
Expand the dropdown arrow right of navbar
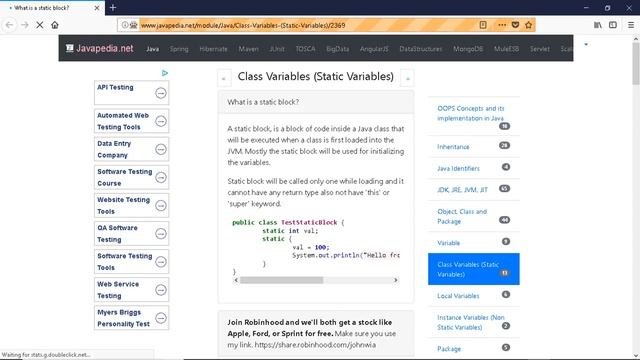pos(586,44)
